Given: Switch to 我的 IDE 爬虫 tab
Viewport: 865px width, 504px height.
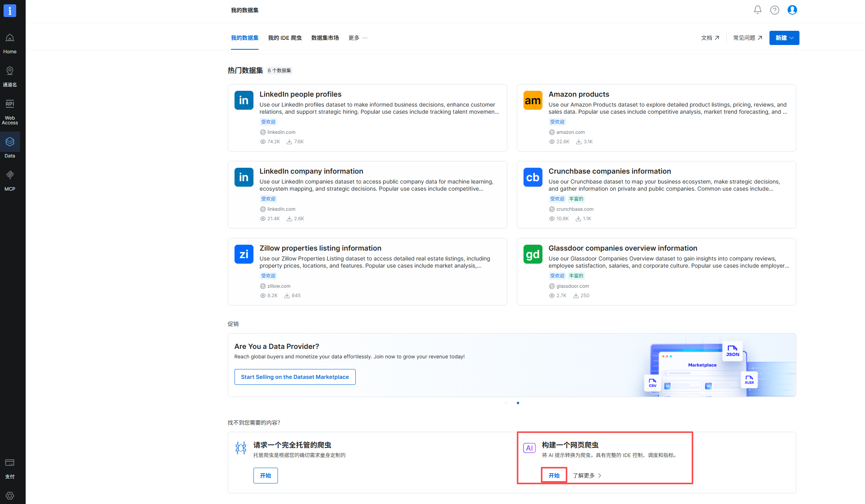Looking at the screenshot, I should pyautogui.click(x=285, y=38).
